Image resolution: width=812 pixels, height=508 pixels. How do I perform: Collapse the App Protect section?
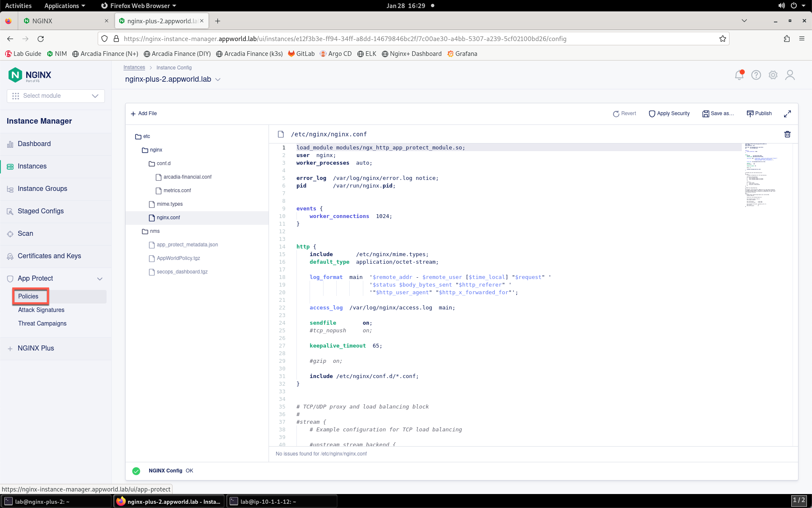tap(100, 279)
